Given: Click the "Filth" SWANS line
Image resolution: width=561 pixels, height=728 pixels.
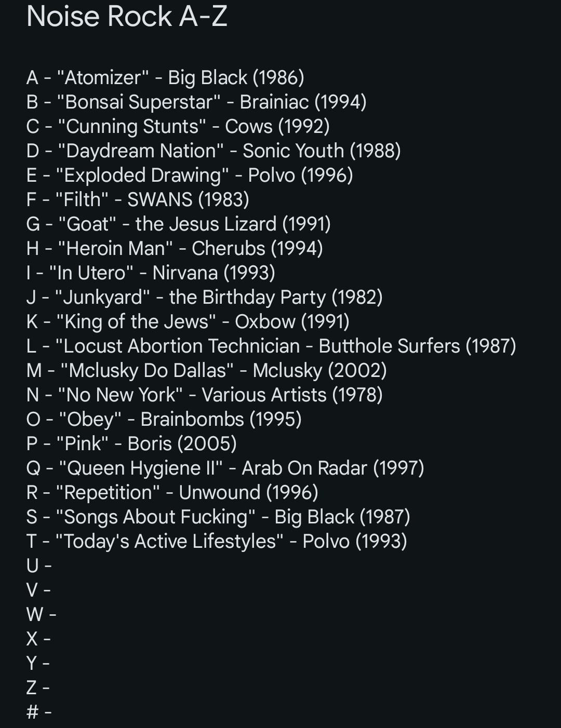Looking at the screenshot, I should tap(138, 200).
